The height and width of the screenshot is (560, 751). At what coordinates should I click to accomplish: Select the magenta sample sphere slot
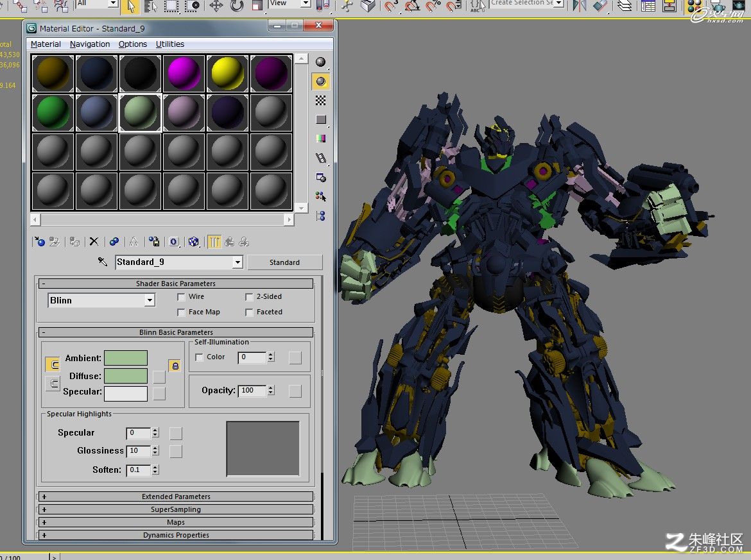[184, 73]
